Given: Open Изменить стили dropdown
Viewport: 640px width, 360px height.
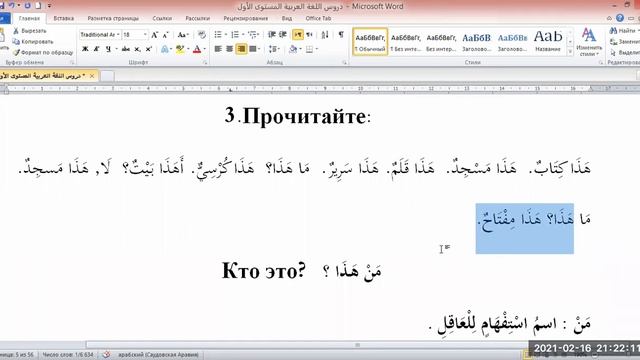Looking at the screenshot, I should point(588,42).
